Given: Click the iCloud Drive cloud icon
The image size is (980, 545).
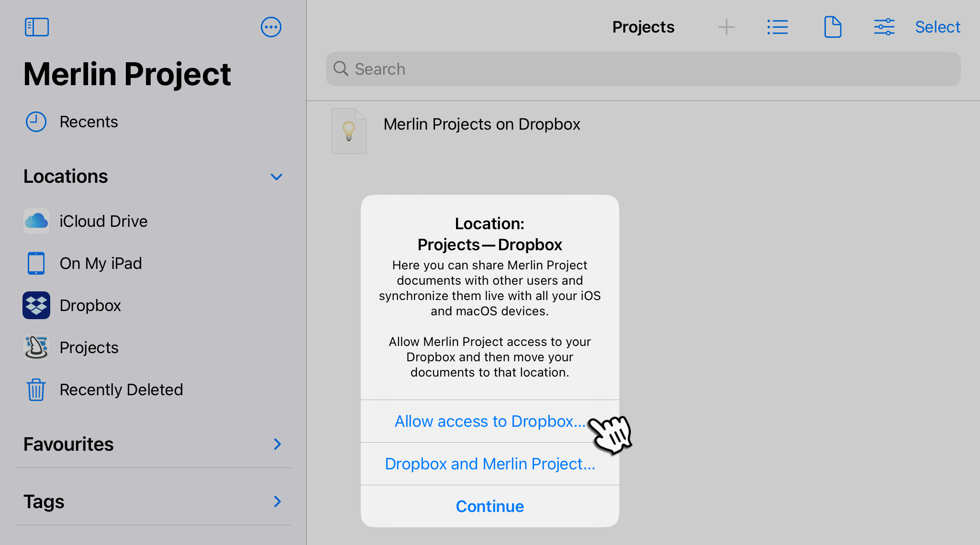Looking at the screenshot, I should click(36, 221).
